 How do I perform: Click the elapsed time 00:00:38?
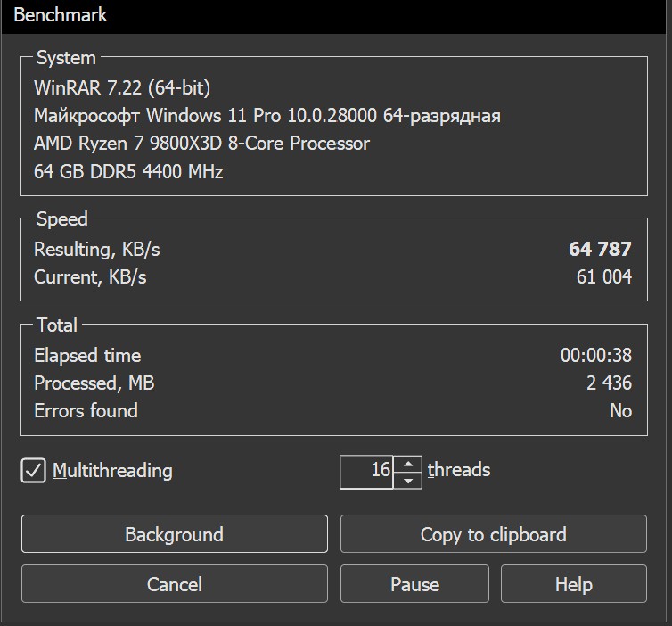(x=596, y=355)
